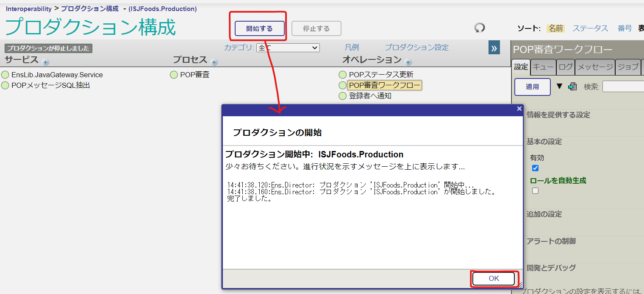The image size is (644, 294).
Task: Click the 検索 search input field
Action: [x=623, y=87]
